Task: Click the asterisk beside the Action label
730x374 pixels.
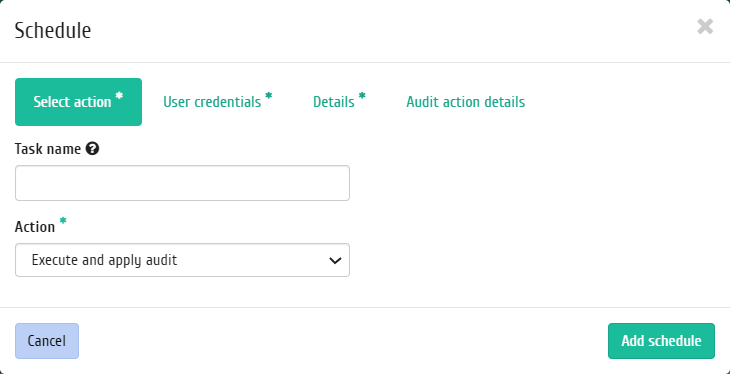Action: (63, 221)
